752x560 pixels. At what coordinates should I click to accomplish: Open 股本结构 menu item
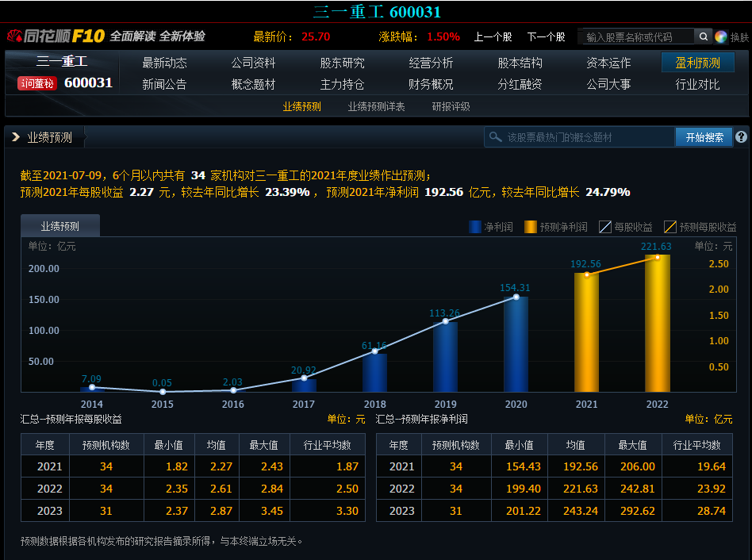(x=520, y=63)
